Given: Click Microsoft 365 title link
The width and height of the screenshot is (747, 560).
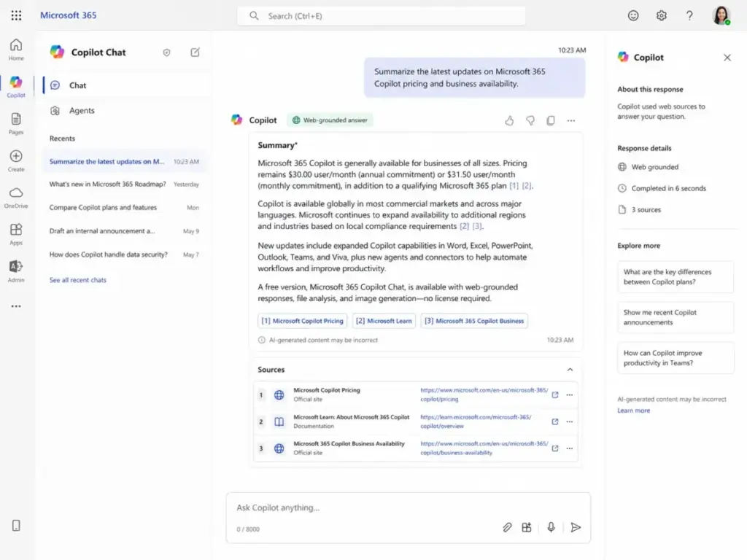Looking at the screenshot, I should (x=68, y=15).
